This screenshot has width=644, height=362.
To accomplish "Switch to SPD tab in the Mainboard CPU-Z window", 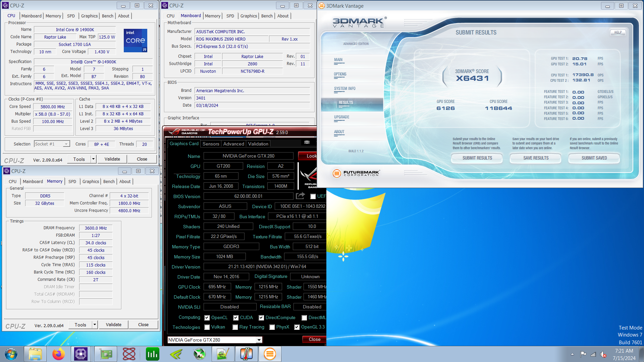I will tap(230, 16).
